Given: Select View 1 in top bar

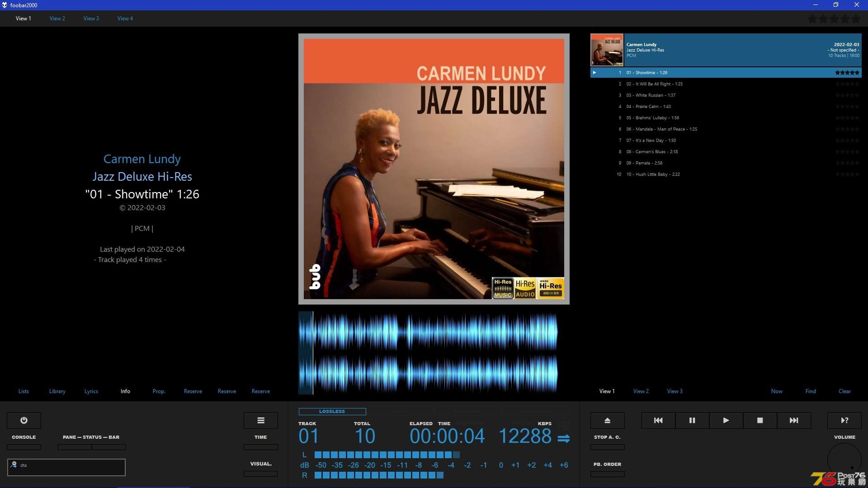Looking at the screenshot, I should point(24,19).
